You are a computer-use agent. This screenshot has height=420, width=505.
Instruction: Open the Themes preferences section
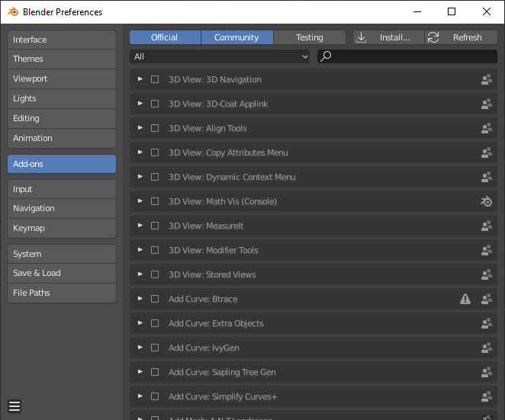coord(62,59)
